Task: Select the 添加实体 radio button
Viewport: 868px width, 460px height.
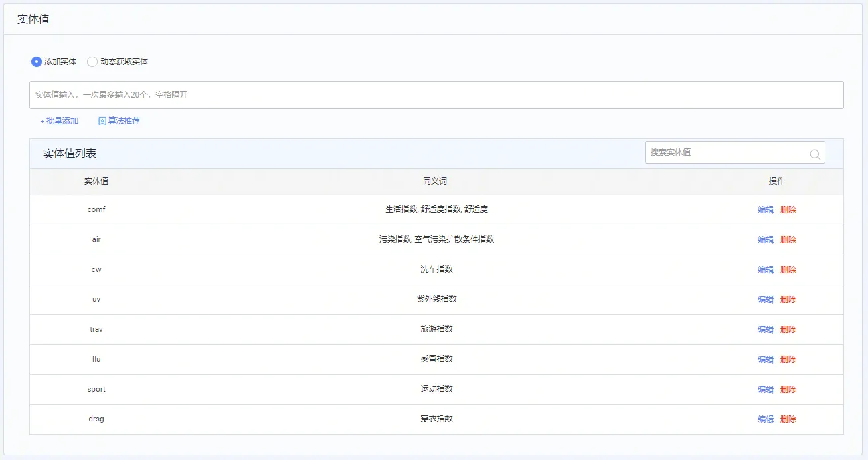Action: point(37,62)
